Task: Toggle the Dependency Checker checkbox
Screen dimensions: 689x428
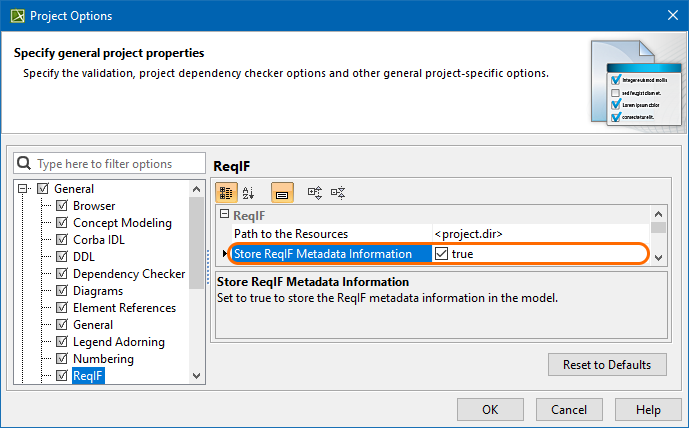Action: [61, 274]
